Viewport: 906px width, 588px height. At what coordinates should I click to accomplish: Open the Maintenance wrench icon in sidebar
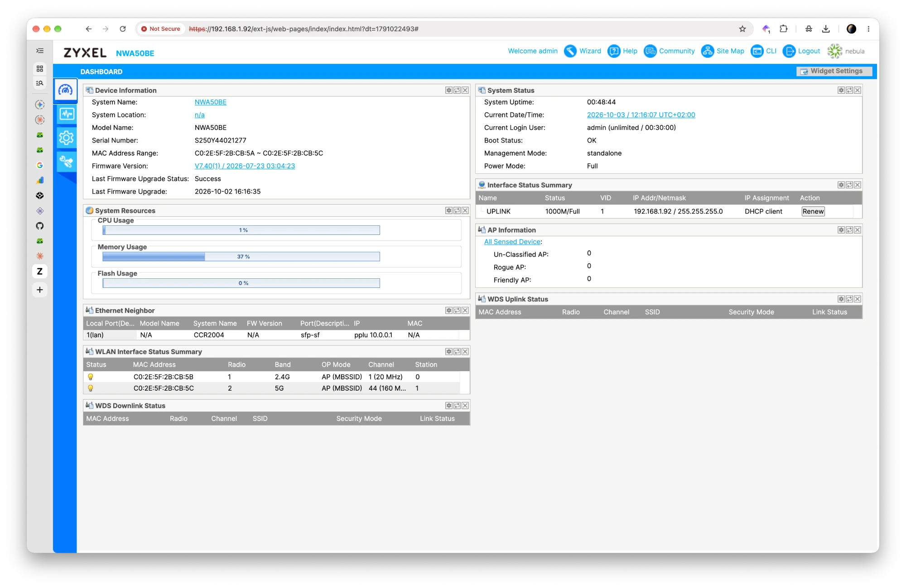click(66, 162)
